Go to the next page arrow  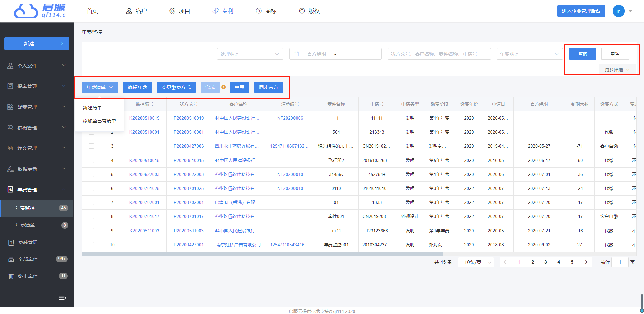tap(586, 262)
